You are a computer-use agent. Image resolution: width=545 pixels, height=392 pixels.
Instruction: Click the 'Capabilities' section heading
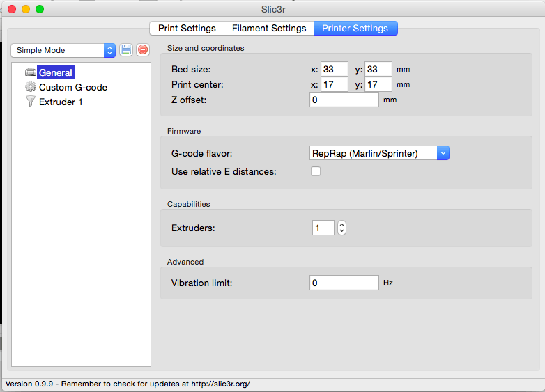coord(188,204)
